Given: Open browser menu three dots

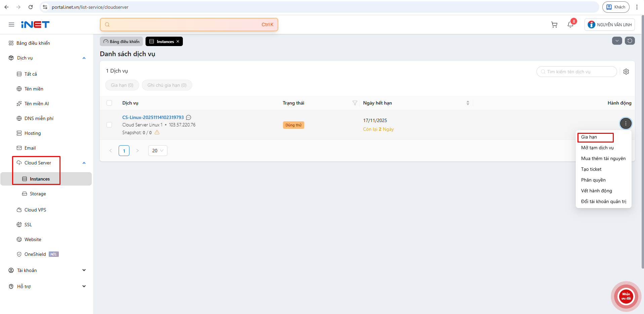Looking at the screenshot, I should pos(637,7).
